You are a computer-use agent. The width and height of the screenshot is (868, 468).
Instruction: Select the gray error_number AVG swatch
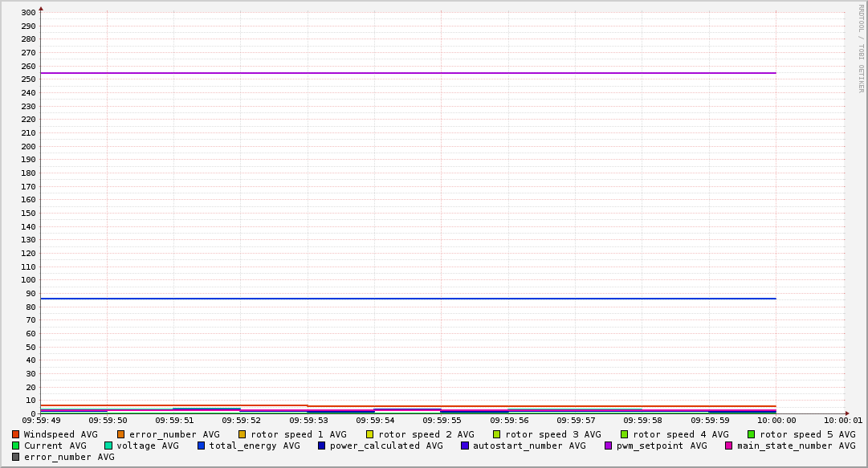click(x=15, y=457)
